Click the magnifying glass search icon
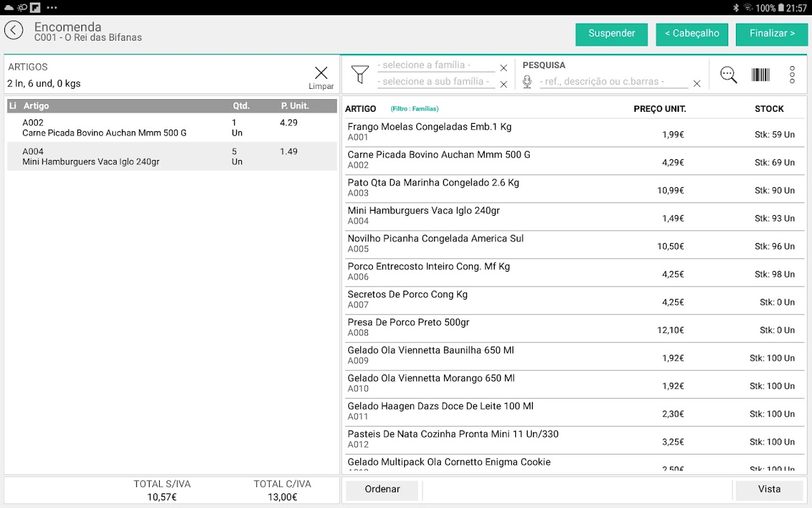The width and height of the screenshot is (812, 508). click(729, 75)
